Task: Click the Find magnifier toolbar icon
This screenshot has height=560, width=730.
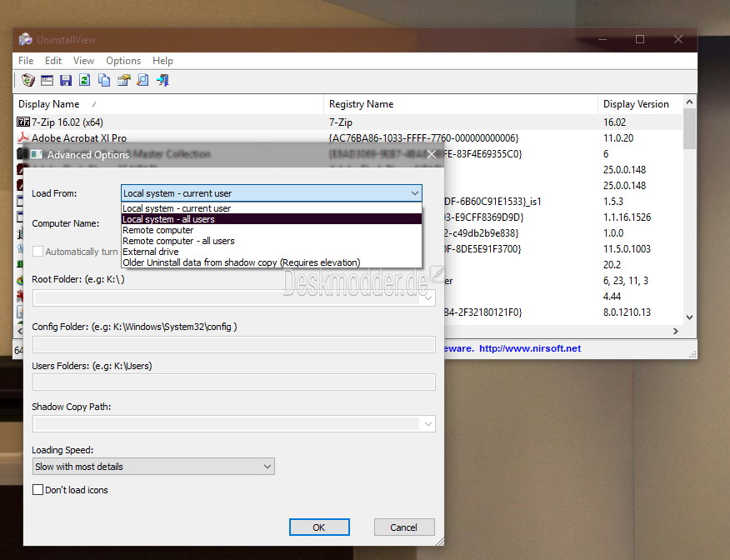Action: [143, 80]
